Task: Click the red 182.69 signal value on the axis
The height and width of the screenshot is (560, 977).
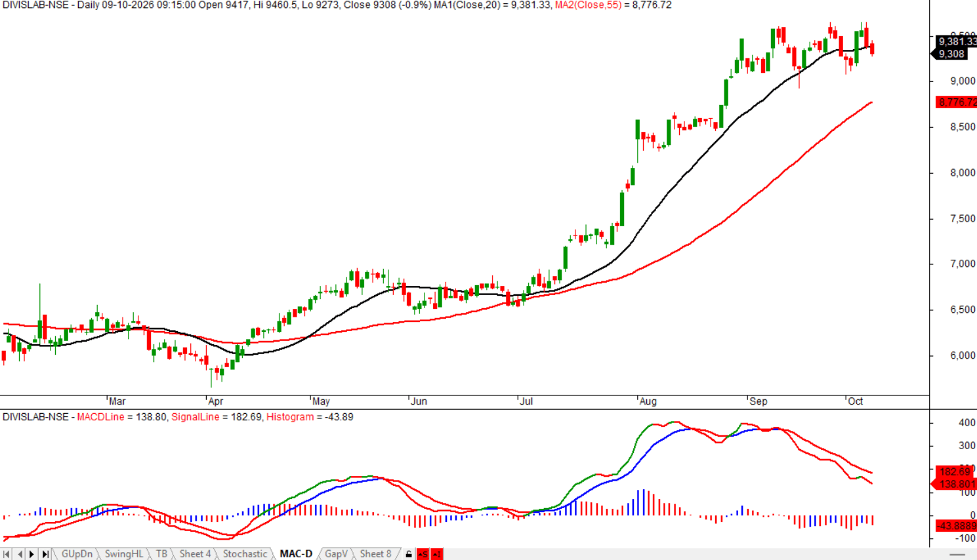Action: click(x=955, y=471)
